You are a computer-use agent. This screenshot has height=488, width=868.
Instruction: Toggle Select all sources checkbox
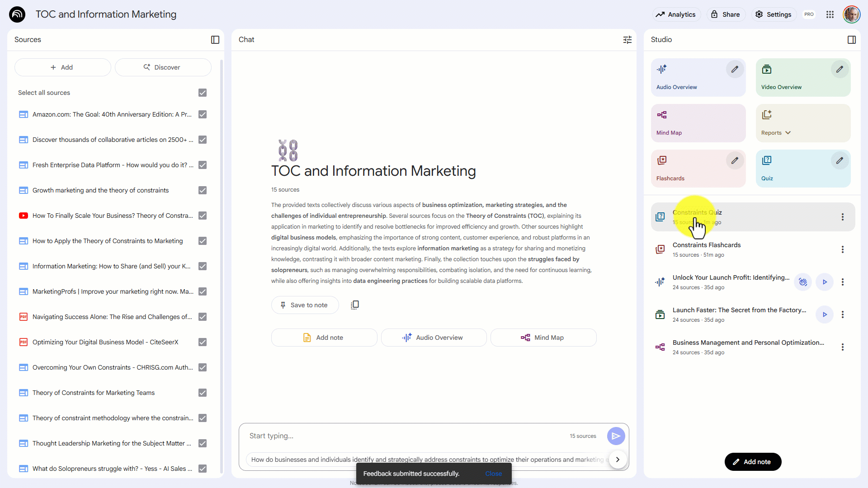click(x=203, y=93)
